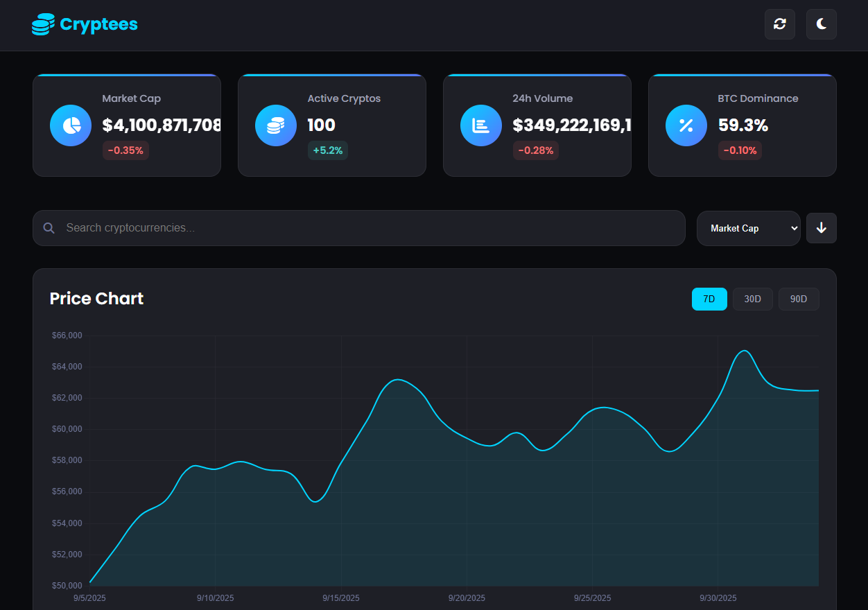Click the Active Cryptos coins icon
This screenshot has width=868, height=610.
point(276,125)
